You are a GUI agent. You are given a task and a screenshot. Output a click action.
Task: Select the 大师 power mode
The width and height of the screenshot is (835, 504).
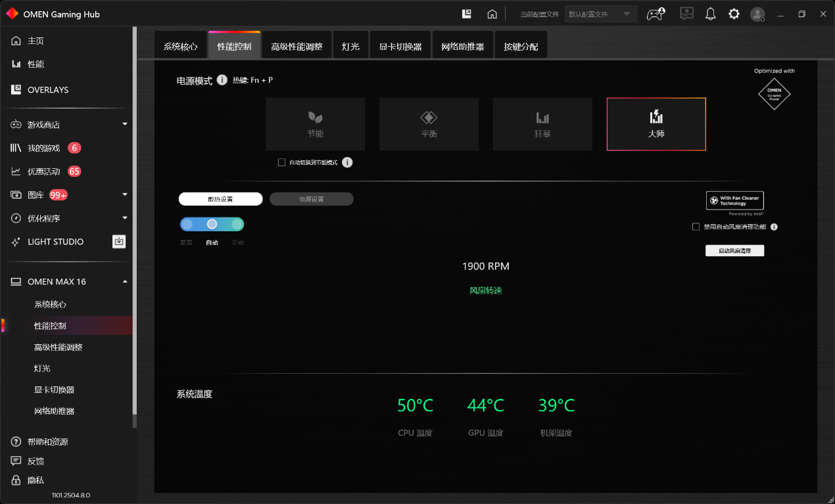click(656, 124)
